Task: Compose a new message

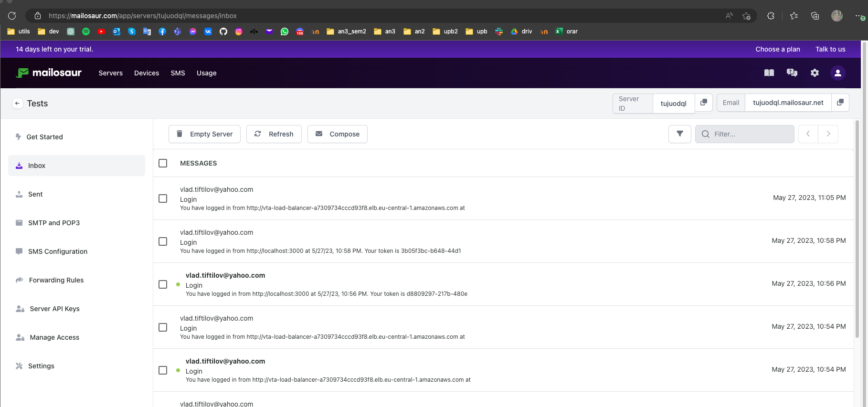Action: pos(338,134)
